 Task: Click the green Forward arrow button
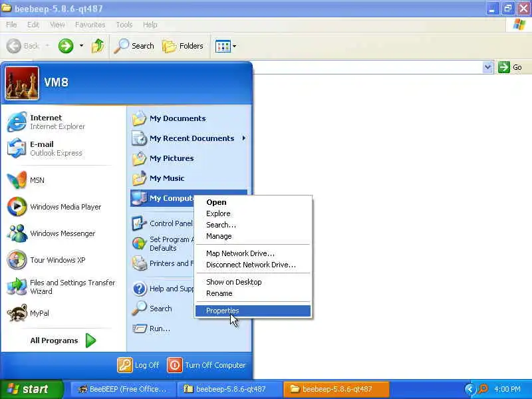65,46
